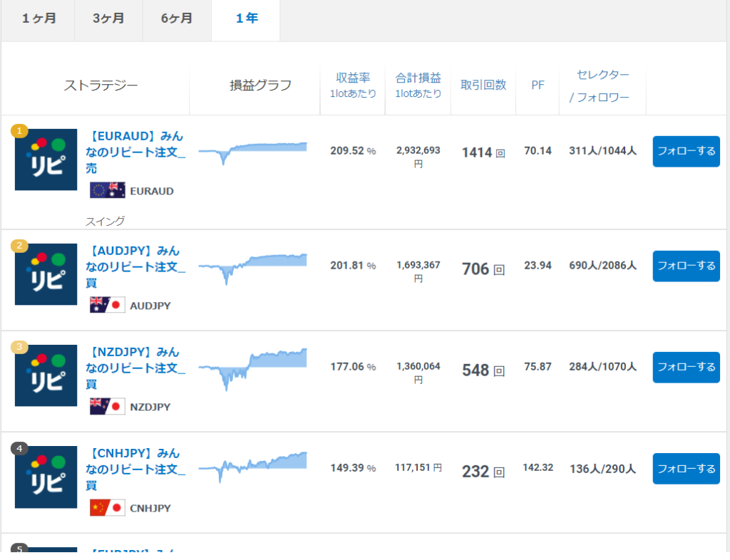Screen dimensions: 730x560
Task: Switch to the 6ヶ月 tab
Action: [177, 19]
